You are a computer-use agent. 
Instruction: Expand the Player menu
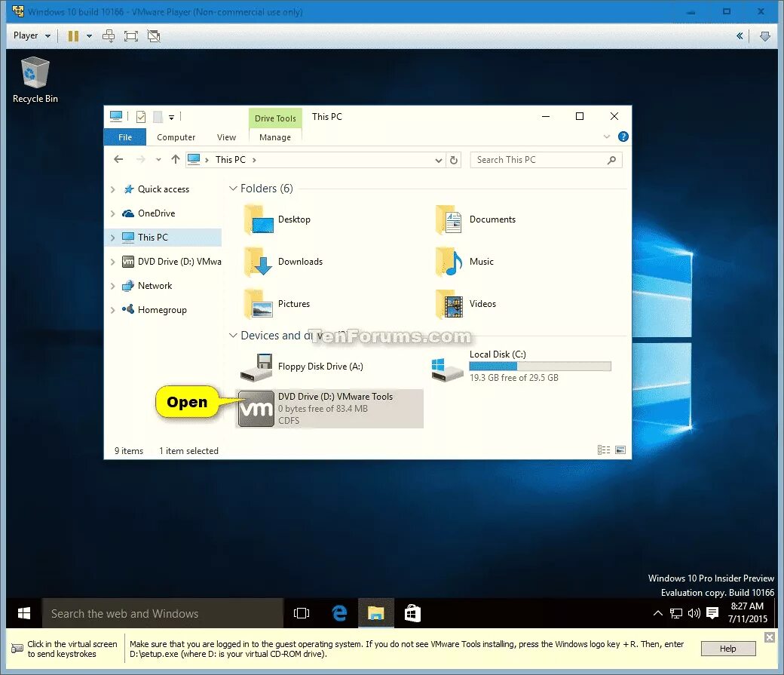(x=29, y=35)
